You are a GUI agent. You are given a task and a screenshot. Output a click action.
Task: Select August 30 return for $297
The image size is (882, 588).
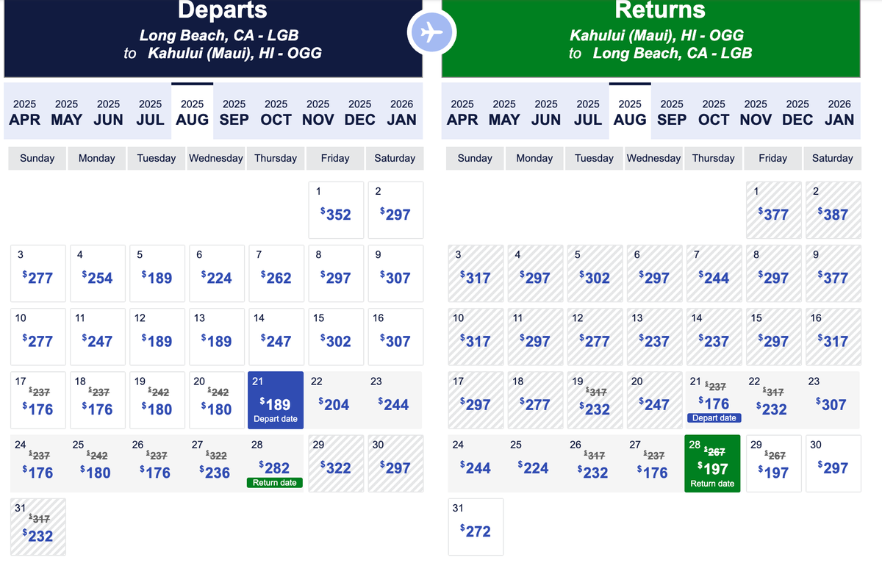[833, 464]
